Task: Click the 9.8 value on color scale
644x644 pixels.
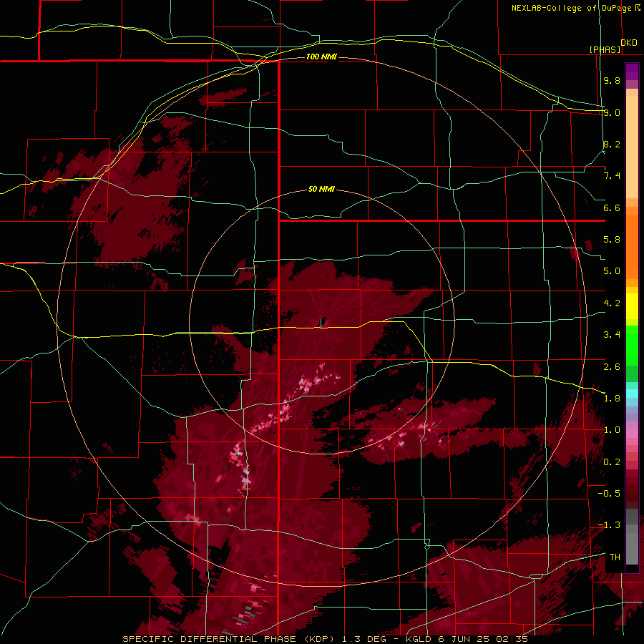Action: [612, 80]
